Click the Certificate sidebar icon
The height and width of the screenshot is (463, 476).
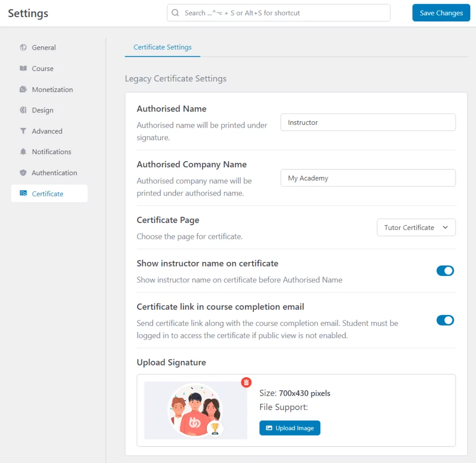tap(23, 194)
